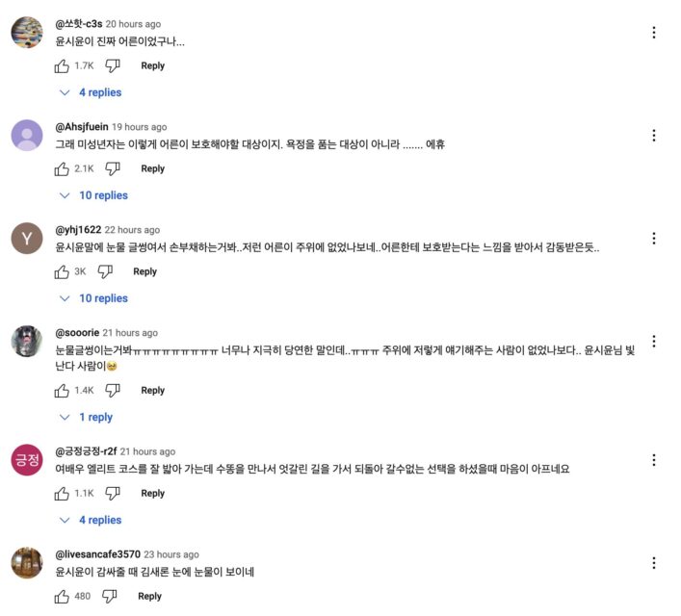The image size is (681, 616).
Task: Reply to @Ahsjfuein's comment
Action: click(152, 168)
